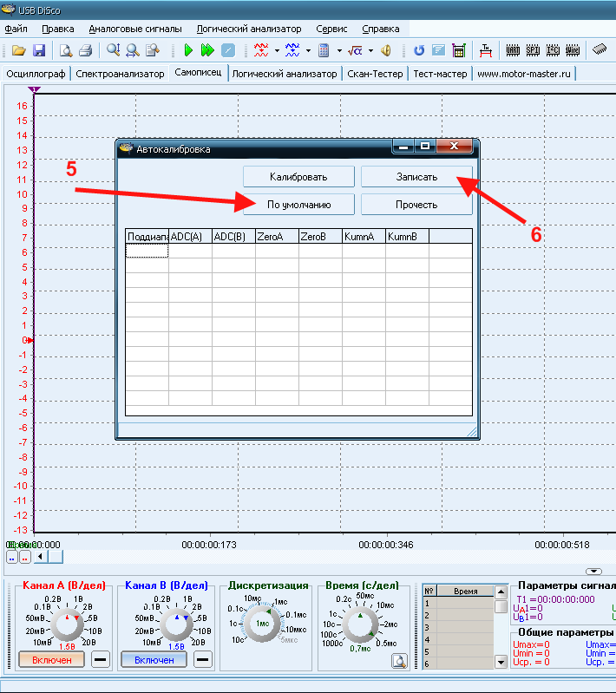Screen dimensions: 616x693
Task: Click the Прочесть button
Action: pos(416,205)
